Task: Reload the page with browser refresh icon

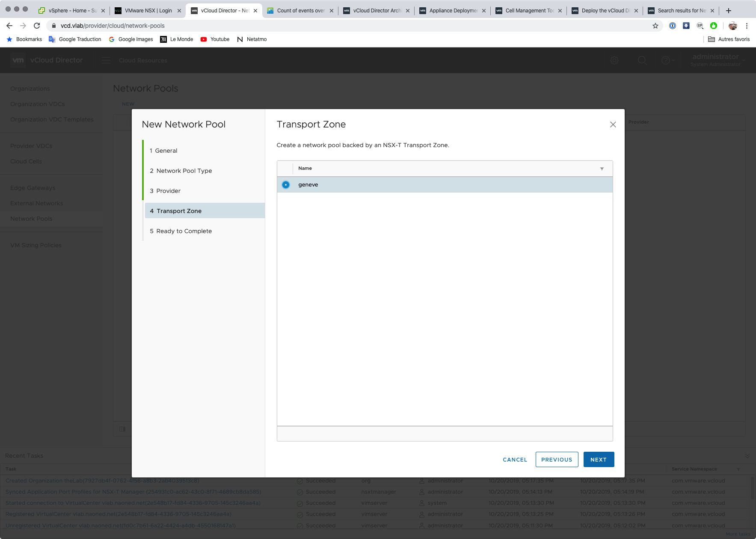Action: (x=37, y=26)
